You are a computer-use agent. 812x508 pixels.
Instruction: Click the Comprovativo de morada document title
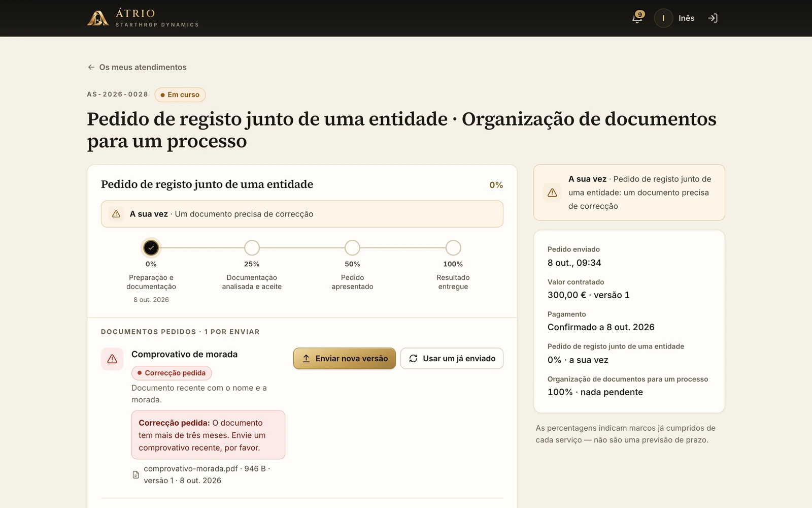184,354
